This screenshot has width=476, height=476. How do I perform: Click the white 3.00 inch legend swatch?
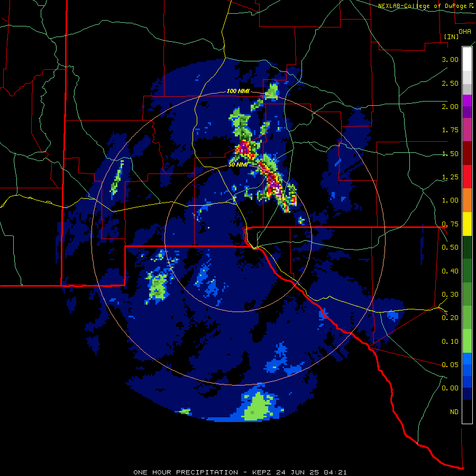point(467,59)
